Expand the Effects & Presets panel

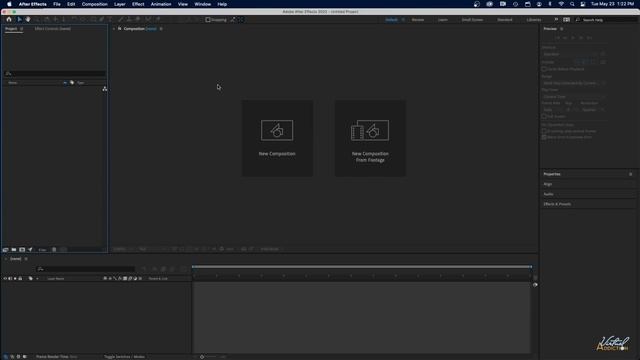pos(557,204)
